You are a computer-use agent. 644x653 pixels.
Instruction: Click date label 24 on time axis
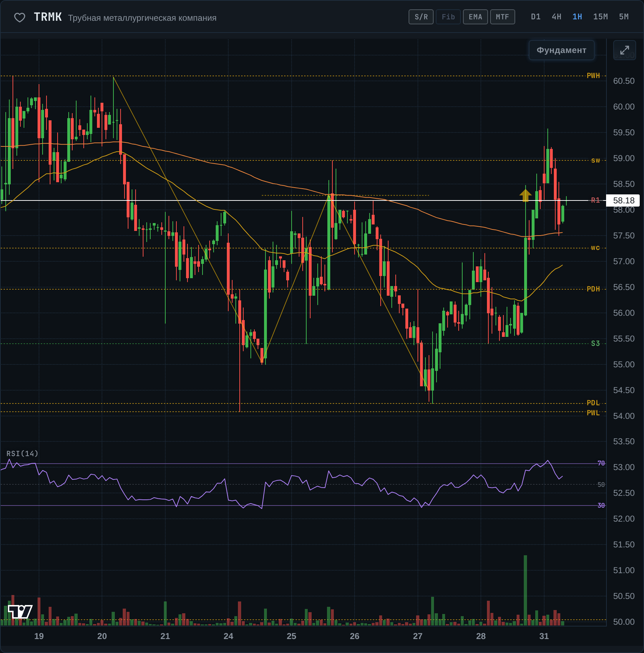point(228,636)
